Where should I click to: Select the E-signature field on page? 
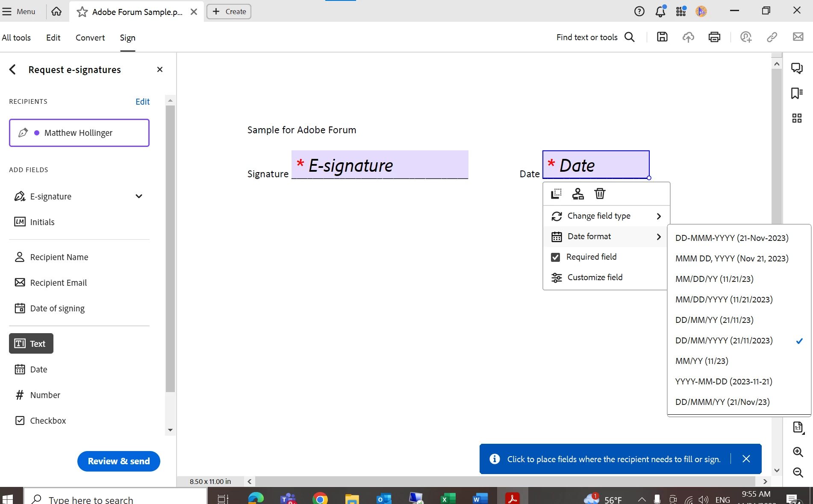(x=380, y=165)
